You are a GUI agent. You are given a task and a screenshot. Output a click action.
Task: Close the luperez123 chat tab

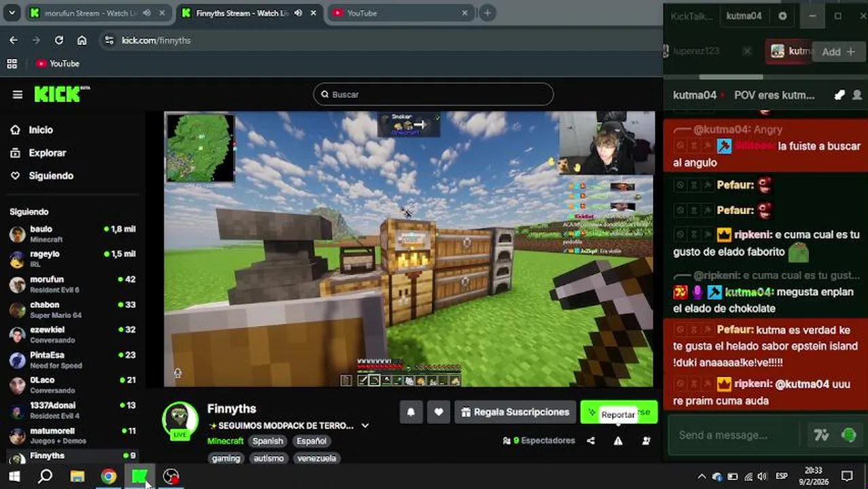coord(747,51)
